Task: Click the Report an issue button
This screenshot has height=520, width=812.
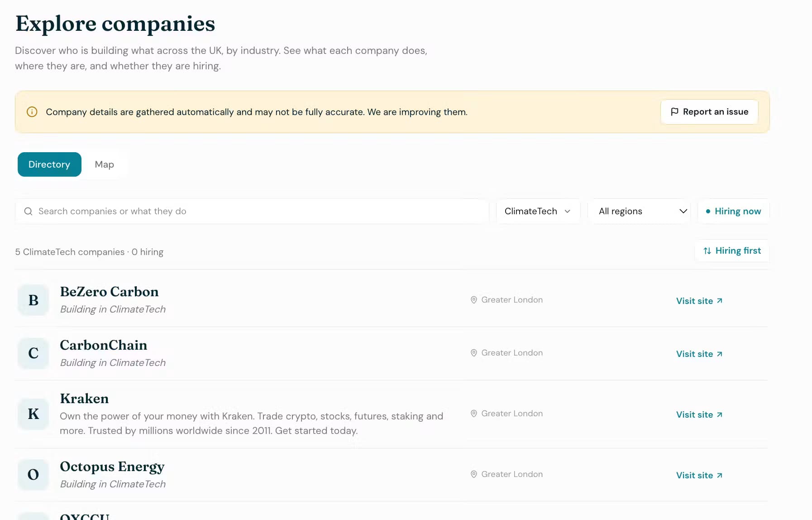Action: point(709,112)
